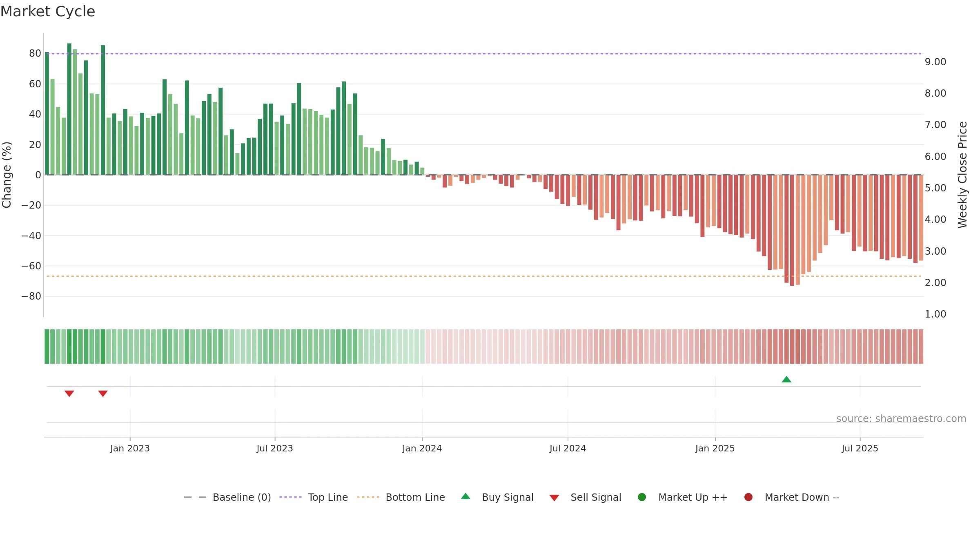Click the −40 tick on the left axis
980x551 pixels.
coord(31,236)
